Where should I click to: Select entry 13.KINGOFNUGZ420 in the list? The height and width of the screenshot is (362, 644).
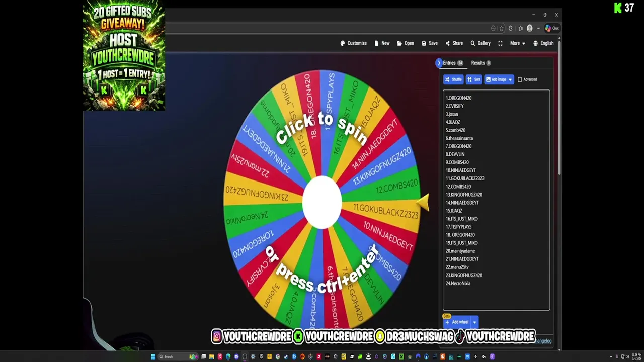[x=464, y=195]
